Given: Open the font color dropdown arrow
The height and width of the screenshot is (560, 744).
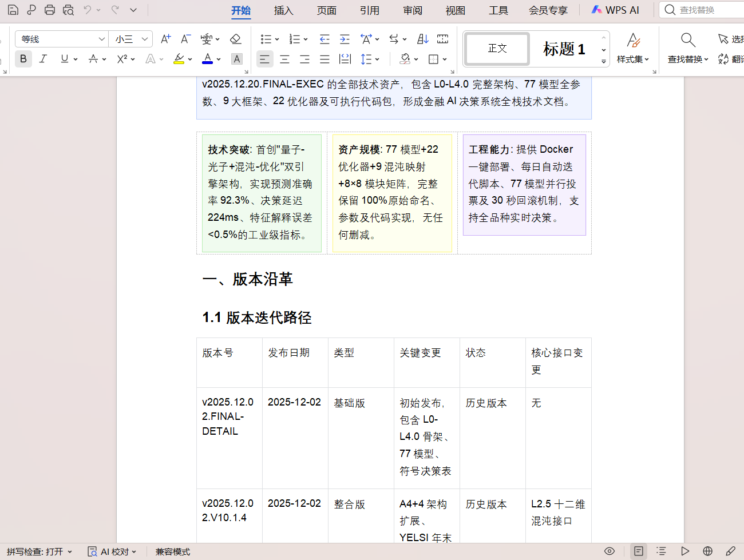Looking at the screenshot, I should point(219,59).
